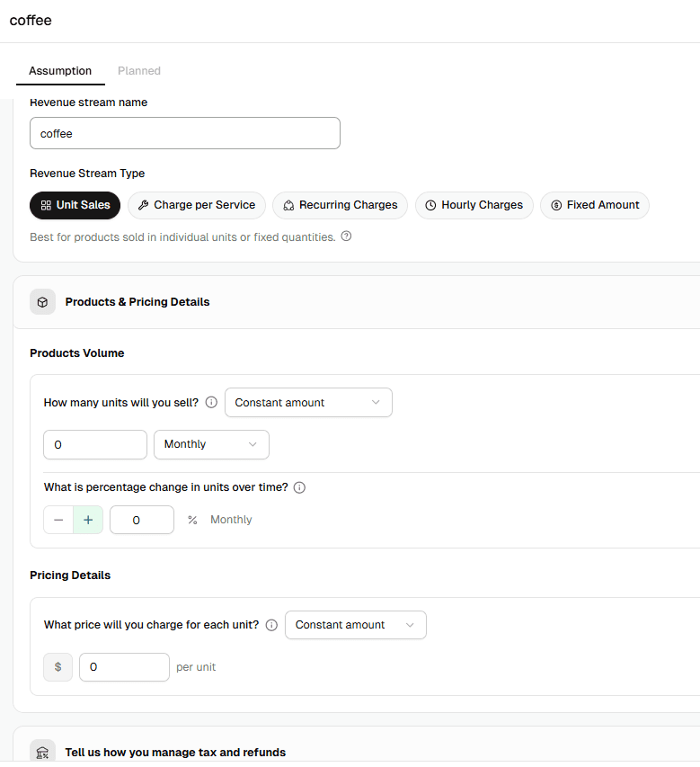Open the Planned tab
700x767 pixels.
point(138,71)
